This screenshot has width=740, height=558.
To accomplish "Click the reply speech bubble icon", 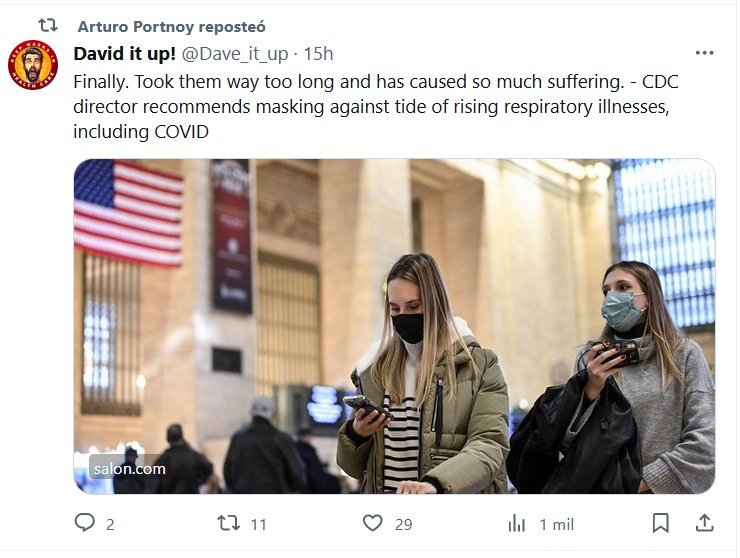I will coord(84,523).
